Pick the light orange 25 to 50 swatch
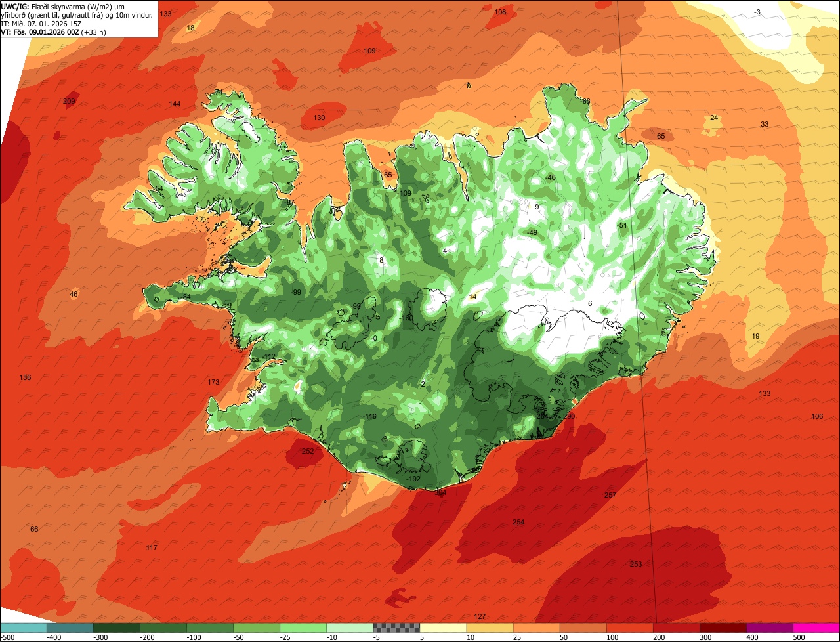The image size is (840, 642). coord(536,627)
